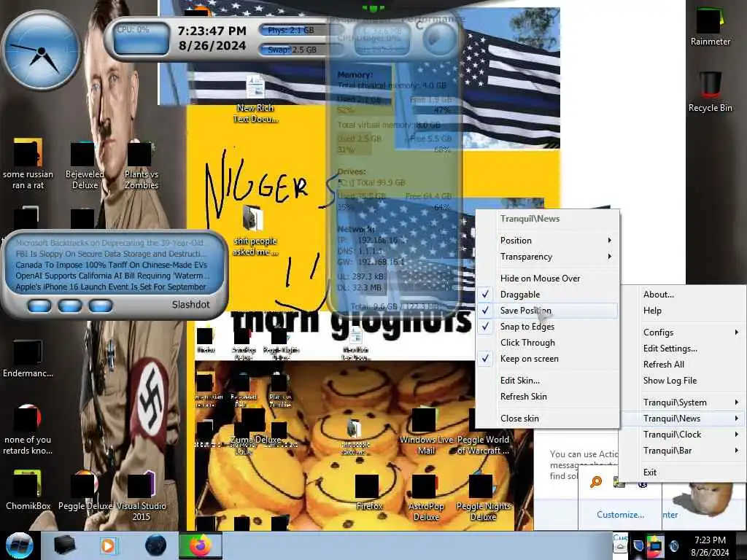Screen dimensions: 747x560
Task: Click the CPU usage meter
Action: [142, 38]
